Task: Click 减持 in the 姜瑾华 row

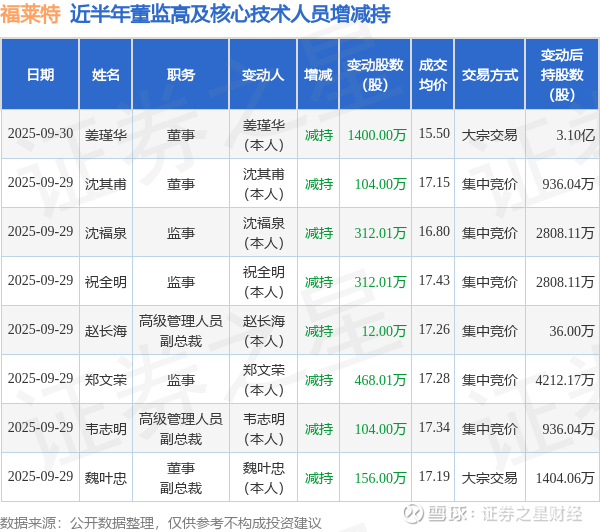Action: click(319, 135)
